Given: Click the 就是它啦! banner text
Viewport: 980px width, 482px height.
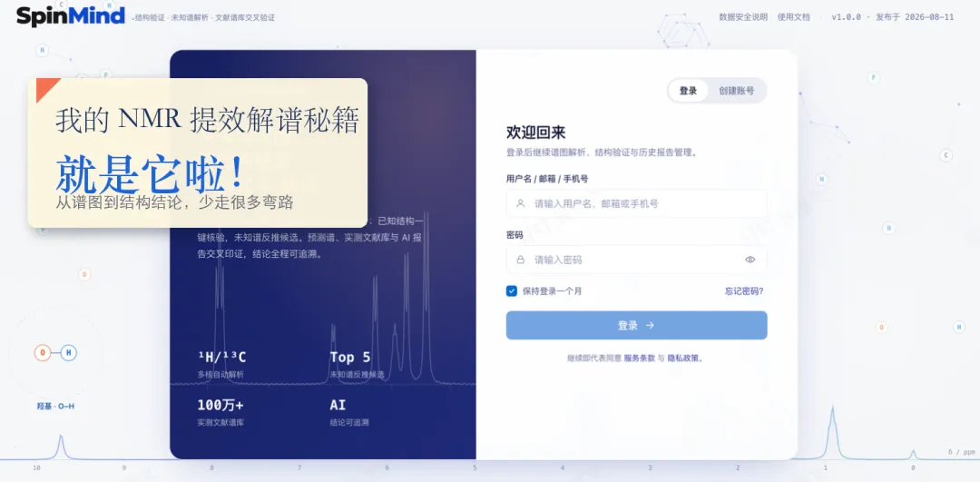Looking at the screenshot, I should pos(150,173).
